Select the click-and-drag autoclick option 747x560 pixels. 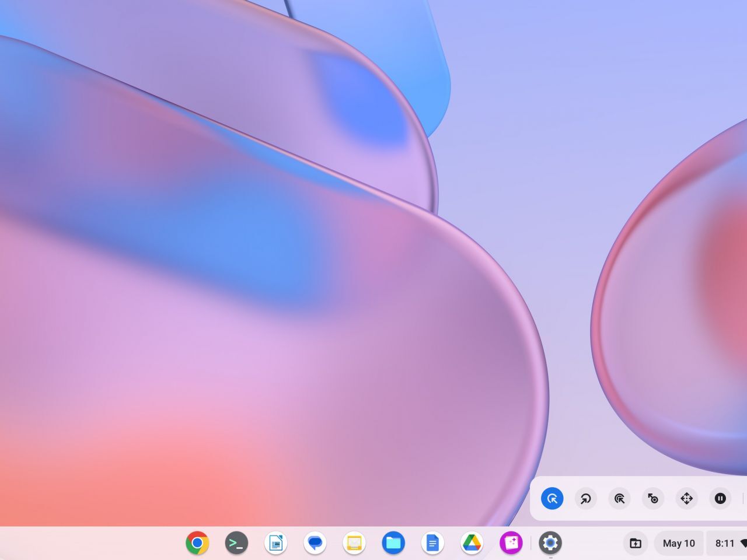pyautogui.click(x=653, y=499)
